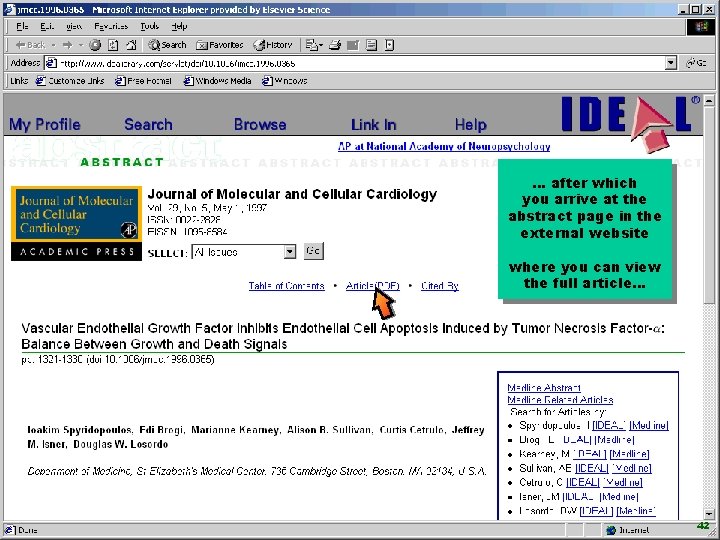Open the Medline Abstract link
This screenshot has height=540, width=720.
coord(544,388)
